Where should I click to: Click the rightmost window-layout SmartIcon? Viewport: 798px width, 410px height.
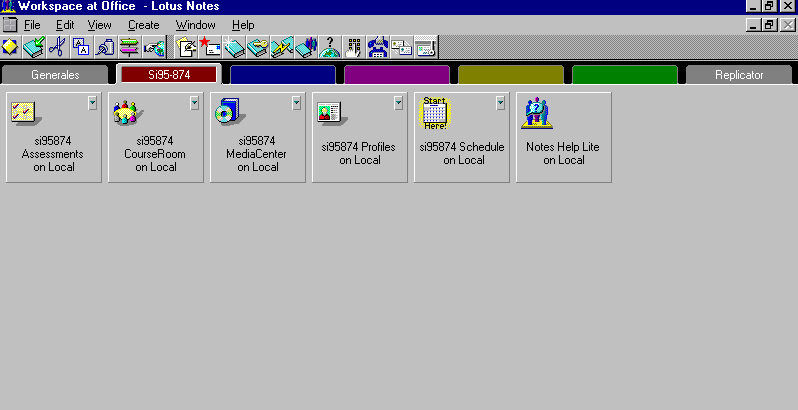pos(425,47)
